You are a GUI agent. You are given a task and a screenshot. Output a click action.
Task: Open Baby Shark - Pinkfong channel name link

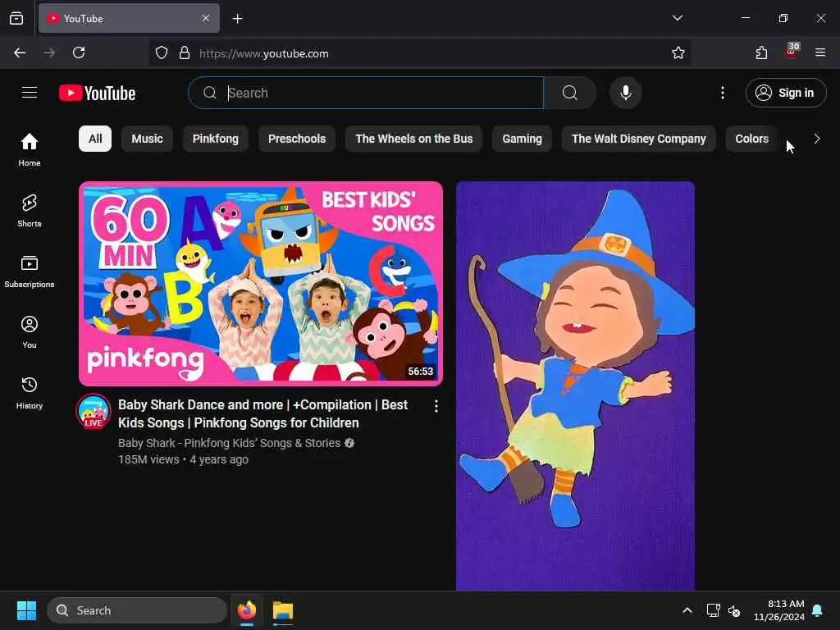click(x=230, y=443)
